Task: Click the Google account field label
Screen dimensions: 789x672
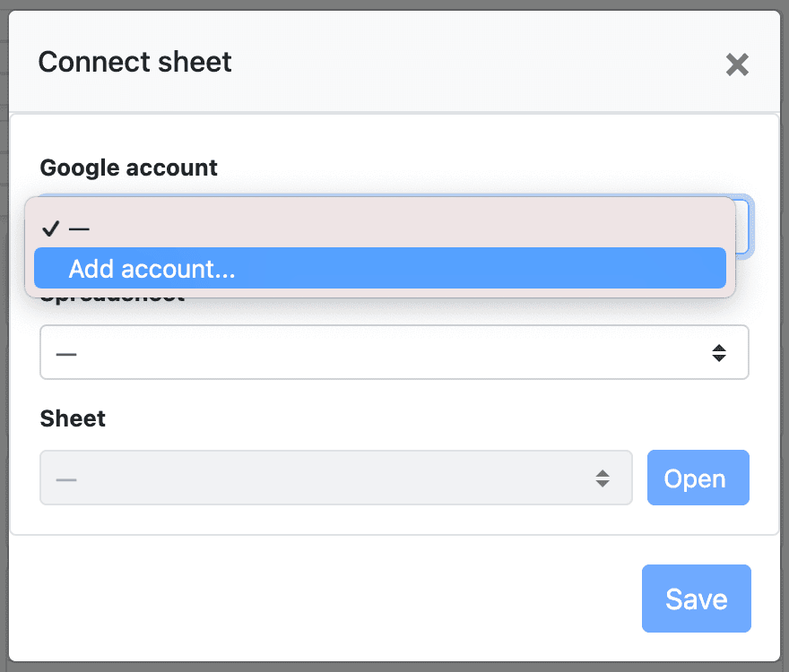Action: tap(128, 168)
